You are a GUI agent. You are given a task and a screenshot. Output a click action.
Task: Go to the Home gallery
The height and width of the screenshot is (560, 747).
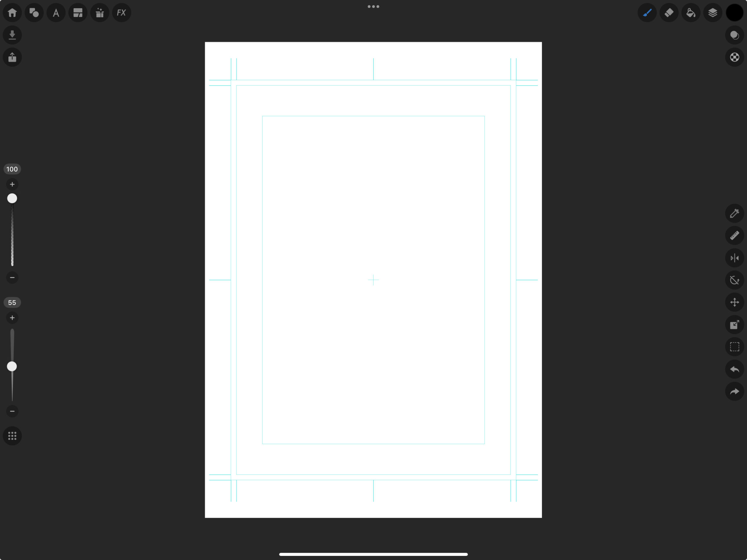pyautogui.click(x=12, y=13)
